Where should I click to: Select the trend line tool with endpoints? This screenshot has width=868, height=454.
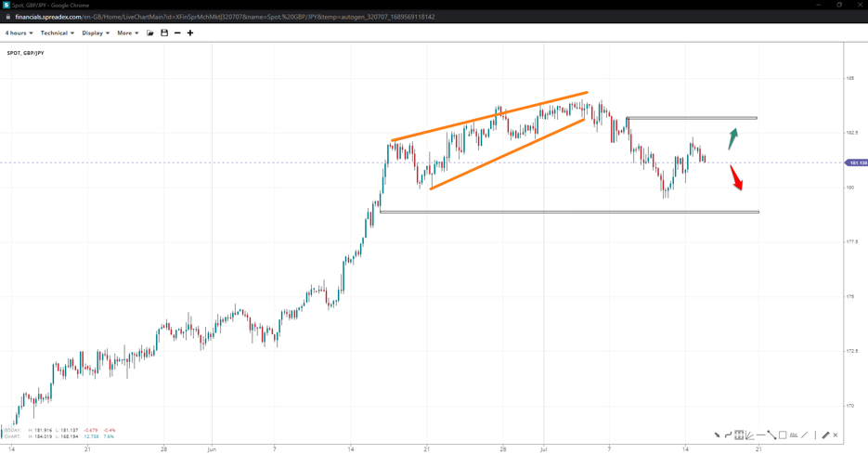click(x=772, y=435)
